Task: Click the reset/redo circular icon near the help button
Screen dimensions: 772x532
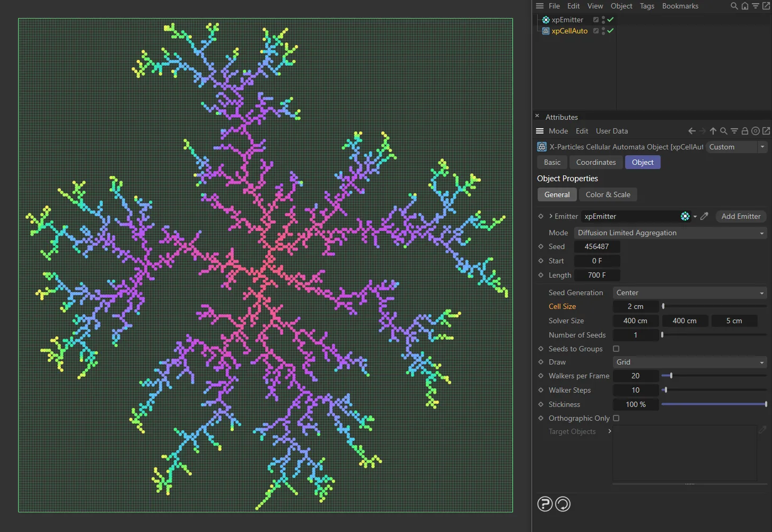Action: pyautogui.click(x=563, y=504)
